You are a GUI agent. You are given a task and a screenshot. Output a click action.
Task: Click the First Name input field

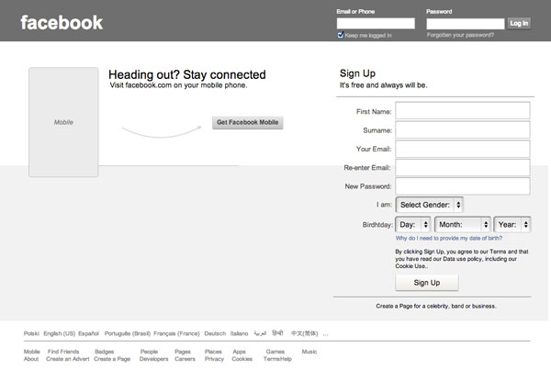(463, 111)
